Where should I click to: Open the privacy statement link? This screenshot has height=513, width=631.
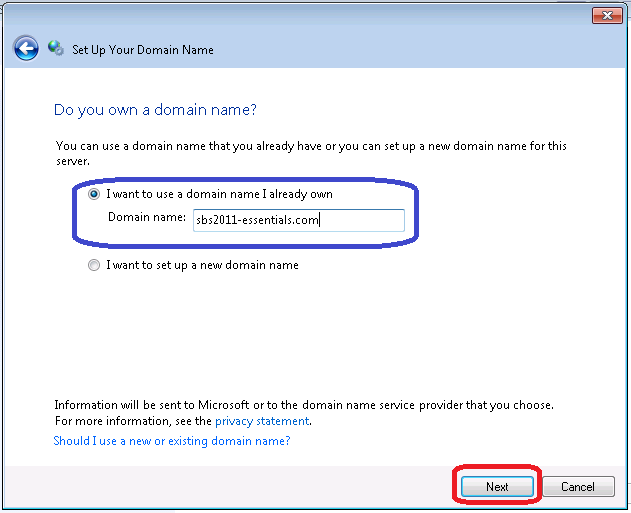(x=257, y=421)
